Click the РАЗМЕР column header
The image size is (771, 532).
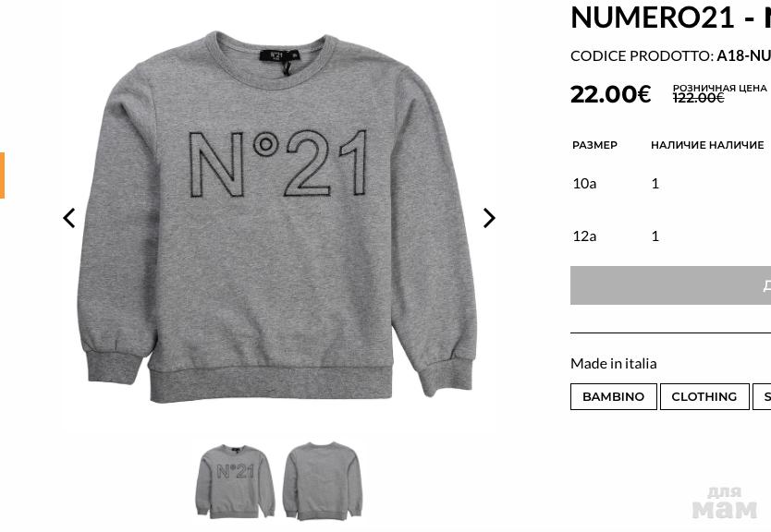(594, 145)
